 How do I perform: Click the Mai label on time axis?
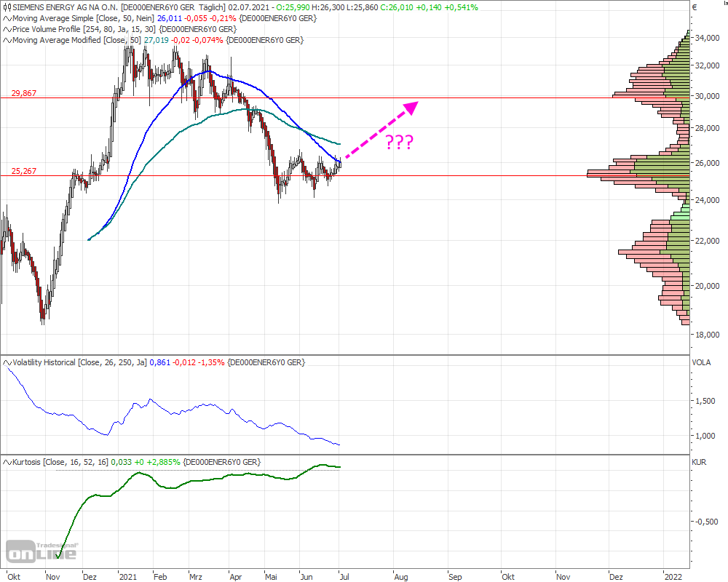point(271,577)
